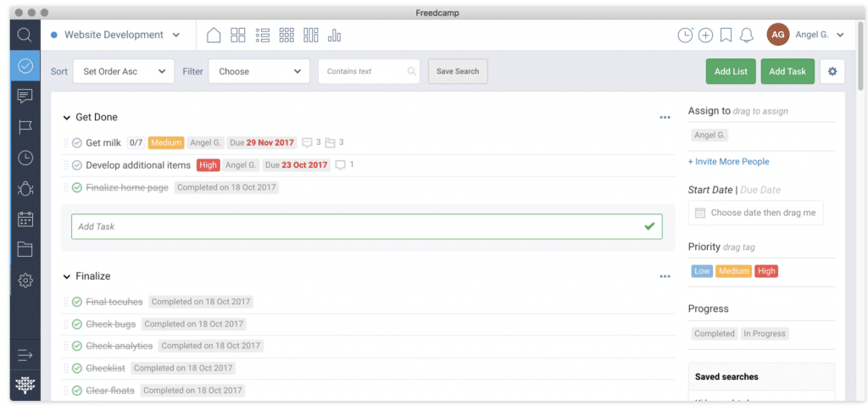Open the search icon in sidebar
The height and width of the screenshot is (411, 868).
click(x=25, y=35)
